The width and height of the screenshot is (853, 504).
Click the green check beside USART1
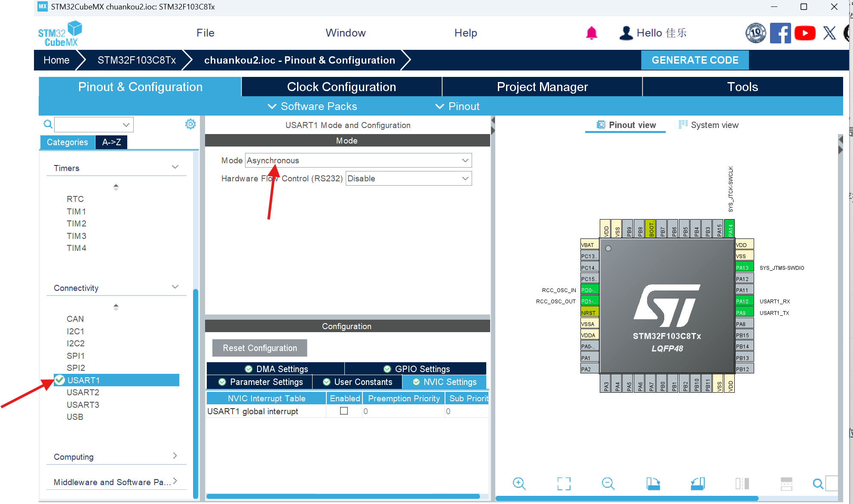(60, 380)
